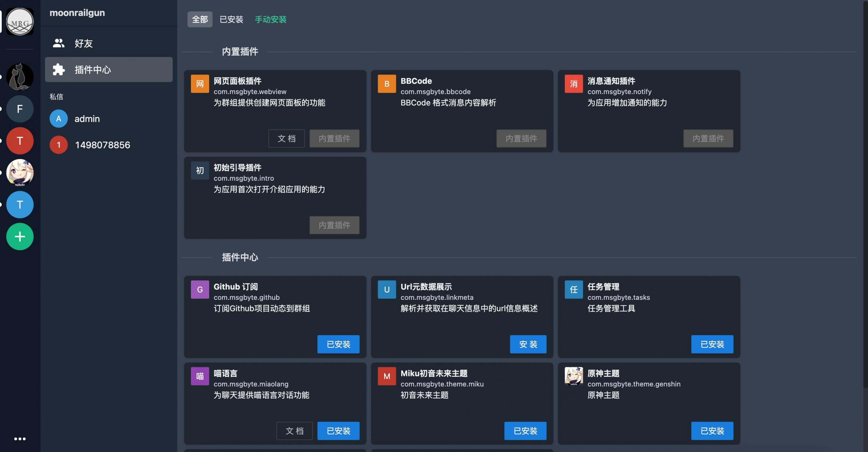The height and width of the screenshot is (452, 868).
Task: Switch to the 手动安装 tab
Action: click(x=271, y=19)
